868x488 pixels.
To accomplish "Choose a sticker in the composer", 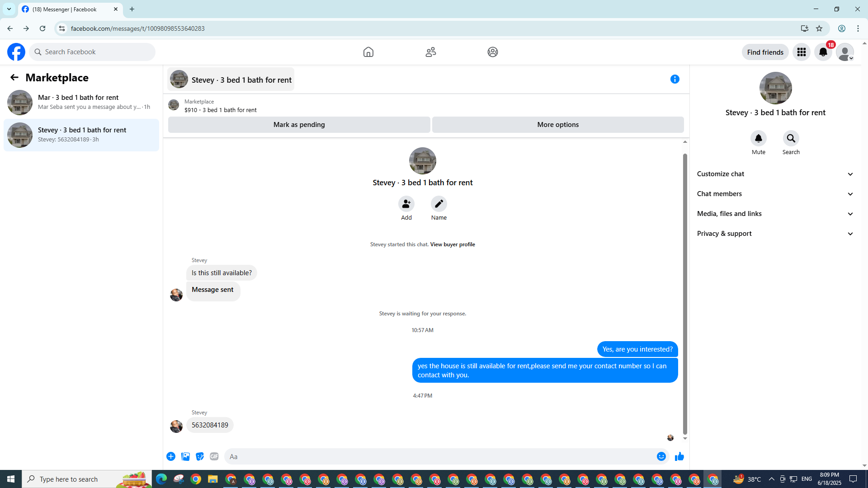I will [x=200, y=456].
